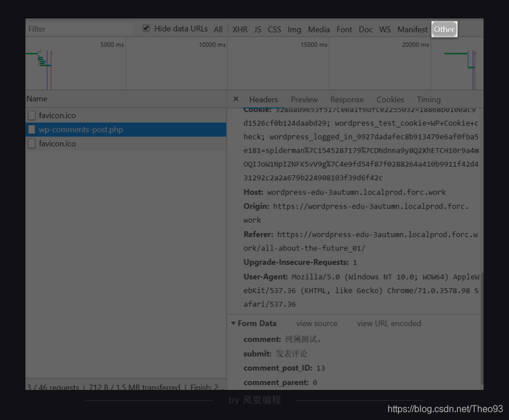The height and width of the screenshot is (420, 509).
Task: Open the Headers tab
Action: pyautogui.click(x=264, y=100)
